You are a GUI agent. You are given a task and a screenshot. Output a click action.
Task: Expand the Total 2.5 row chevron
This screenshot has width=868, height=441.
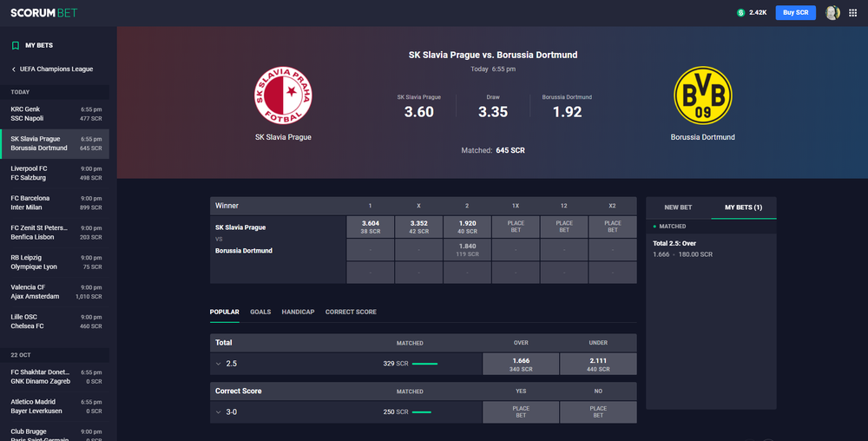(x=218, y=364)
